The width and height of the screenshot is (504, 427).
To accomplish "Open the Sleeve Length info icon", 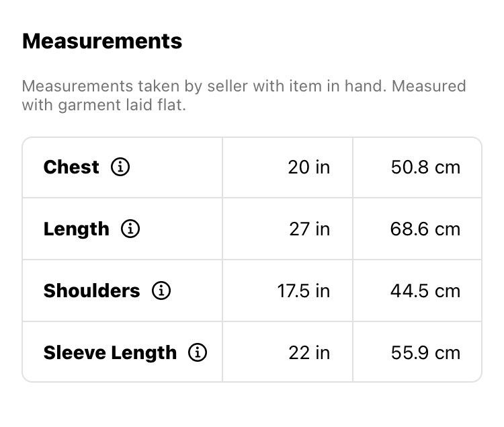I will (198, 352).
